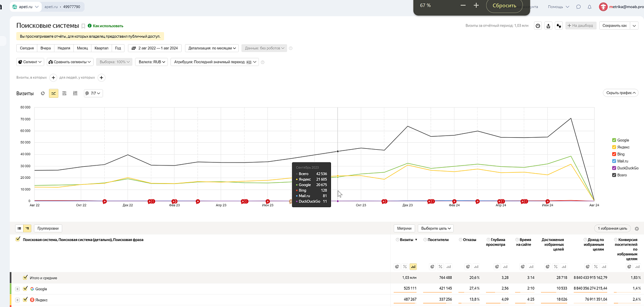Increase browser zoom with plus button
The image size is (644, 307).
(x=476, y=5)
